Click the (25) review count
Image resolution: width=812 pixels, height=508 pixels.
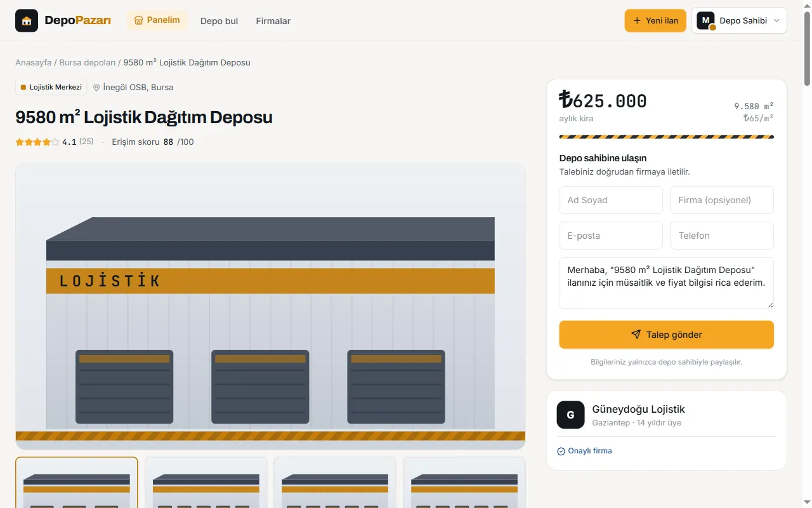click(x=86, y=142)
